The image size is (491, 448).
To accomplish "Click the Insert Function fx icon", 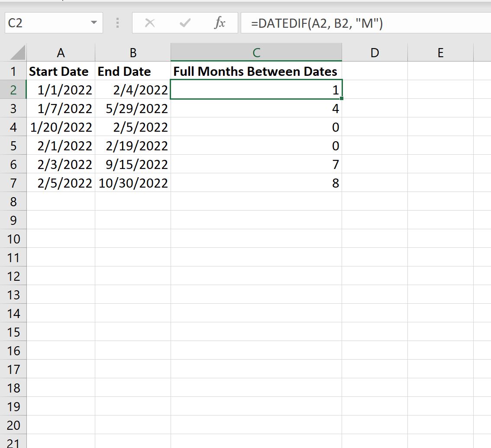I will 220,23.
